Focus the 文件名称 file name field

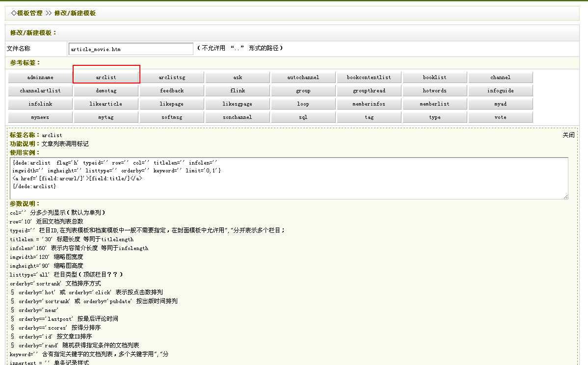pos(131,49)
